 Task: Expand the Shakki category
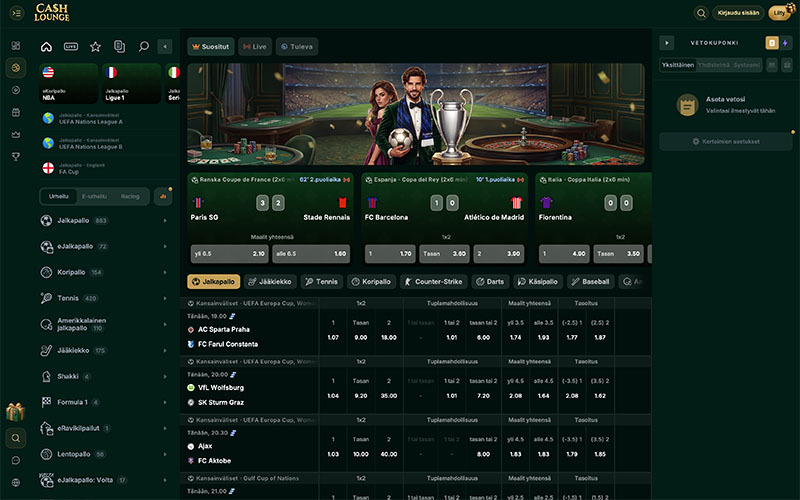[106, 377]
